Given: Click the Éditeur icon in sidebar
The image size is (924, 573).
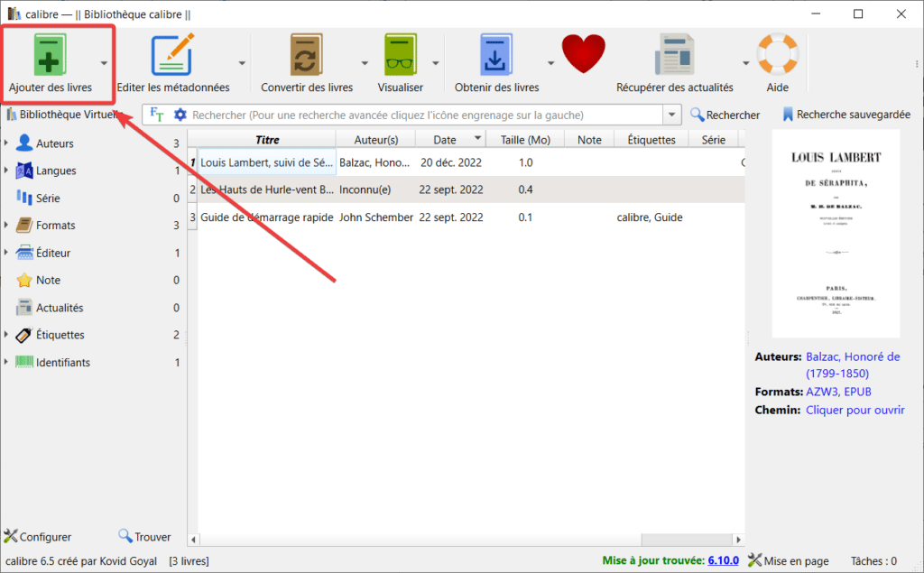Looking at the screenshot, I should click(24, 253).
